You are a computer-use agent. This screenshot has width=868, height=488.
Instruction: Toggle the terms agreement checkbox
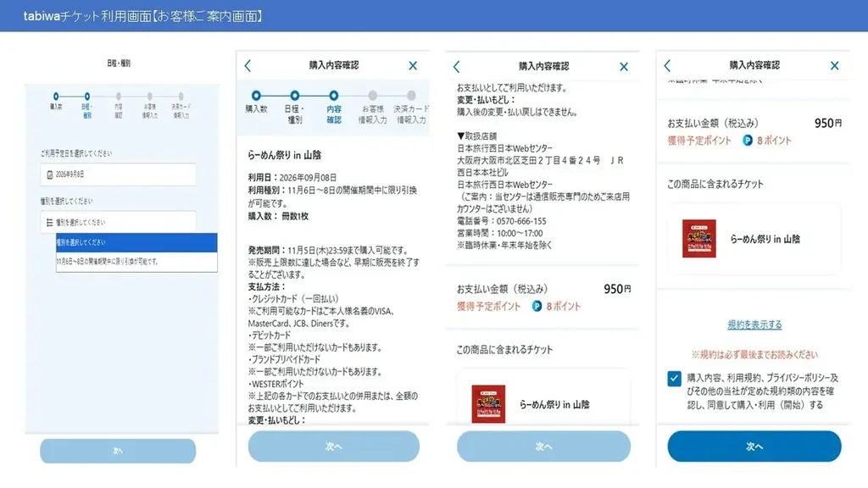click(x=674, y=379)
